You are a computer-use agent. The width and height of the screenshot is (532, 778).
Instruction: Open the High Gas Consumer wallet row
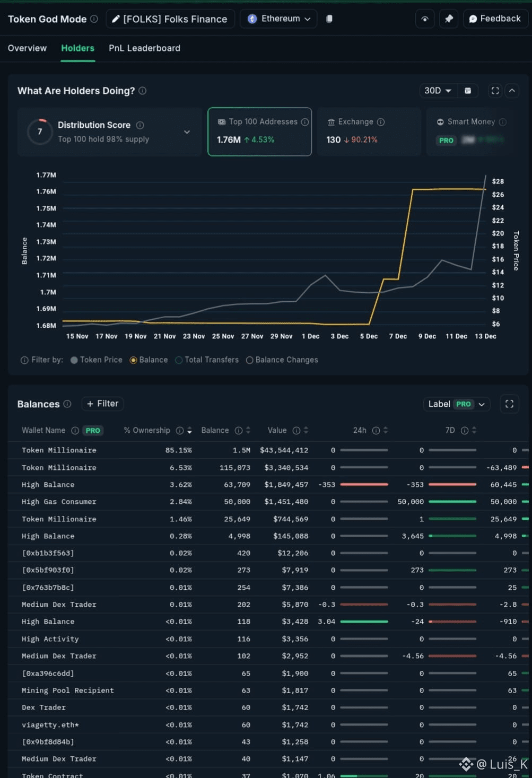[268, 502]
